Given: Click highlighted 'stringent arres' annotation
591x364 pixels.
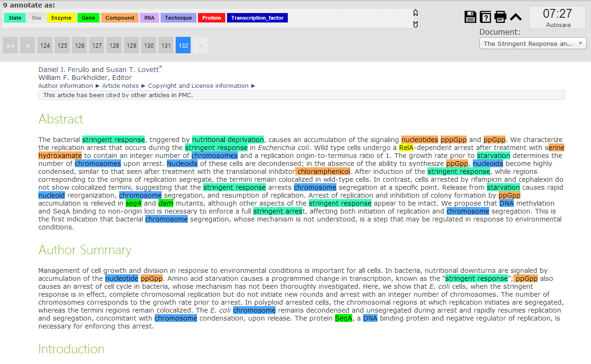Looking at the screenshot, I should click(278, 211).
